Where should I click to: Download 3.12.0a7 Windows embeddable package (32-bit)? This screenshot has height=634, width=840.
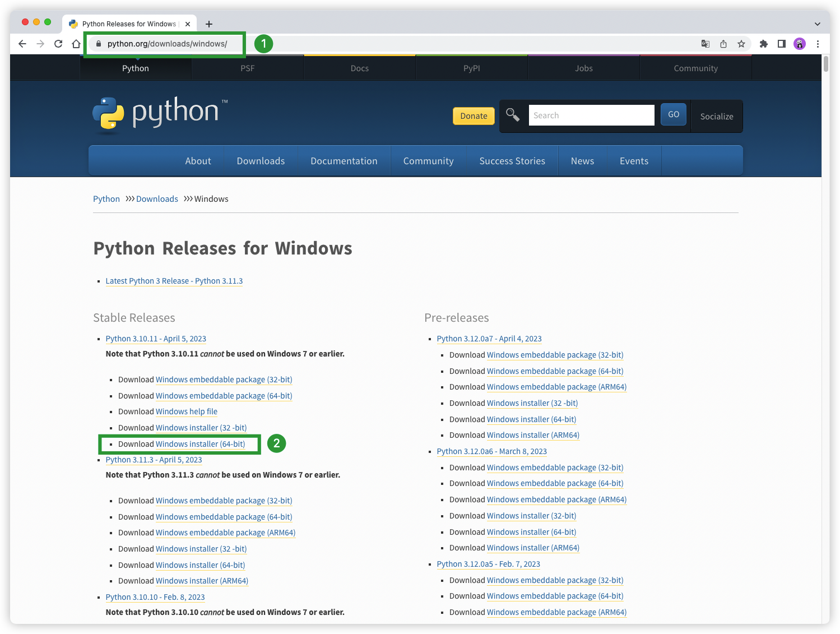click(x=555, y=355)
